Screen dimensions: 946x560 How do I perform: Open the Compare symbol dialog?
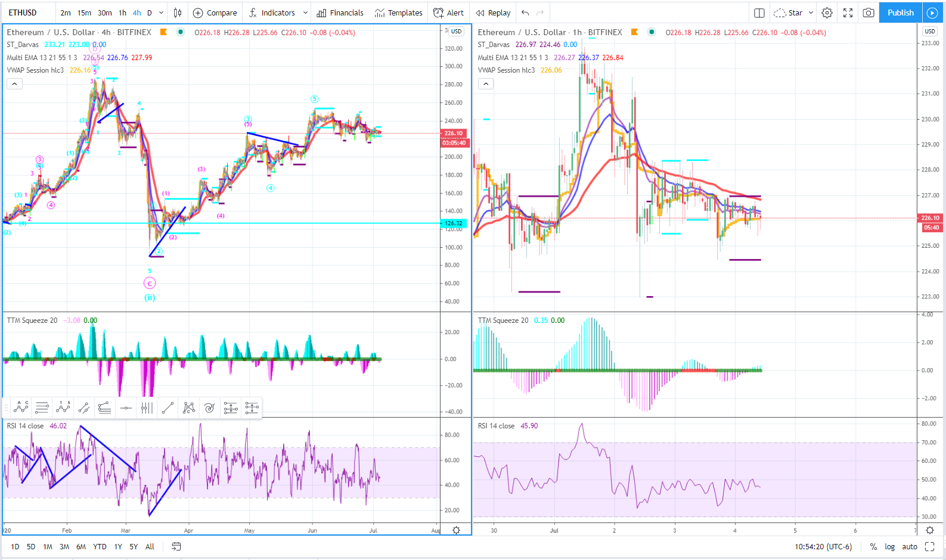pyautogui.click(x=215, y=13)
